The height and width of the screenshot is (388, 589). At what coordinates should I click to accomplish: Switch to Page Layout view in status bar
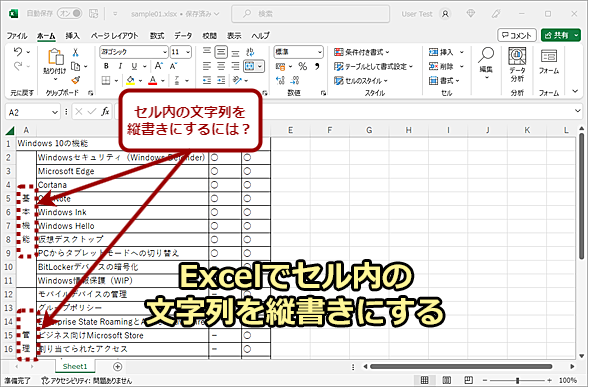point(446,380)
